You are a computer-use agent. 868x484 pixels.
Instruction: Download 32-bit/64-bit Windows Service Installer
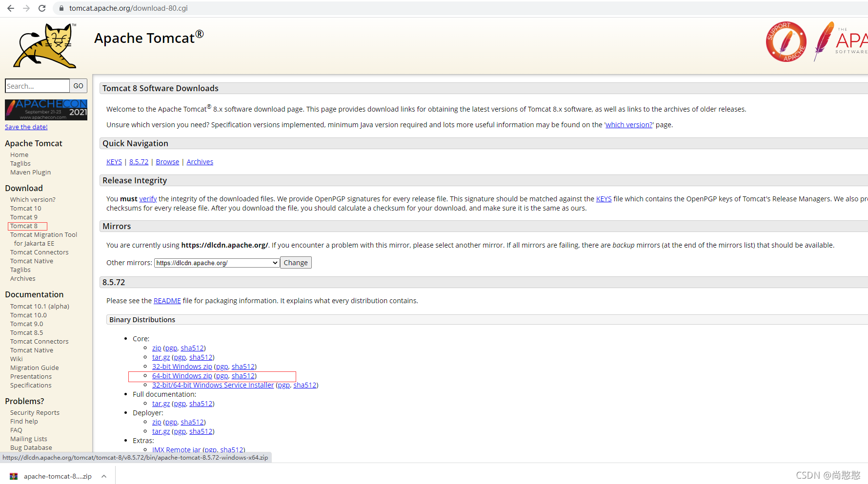[213, 385]
